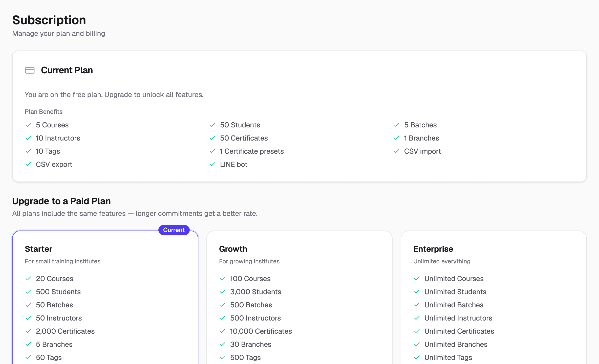Viewport: 599px width, 364px height.
Task: Click the Upgrade to a Paid Plan heading
Action: (x=61, y=201)
